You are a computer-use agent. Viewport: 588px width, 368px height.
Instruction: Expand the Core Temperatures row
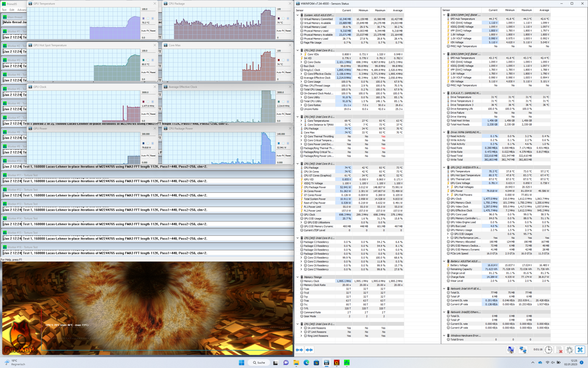click(x=301, y=121)
